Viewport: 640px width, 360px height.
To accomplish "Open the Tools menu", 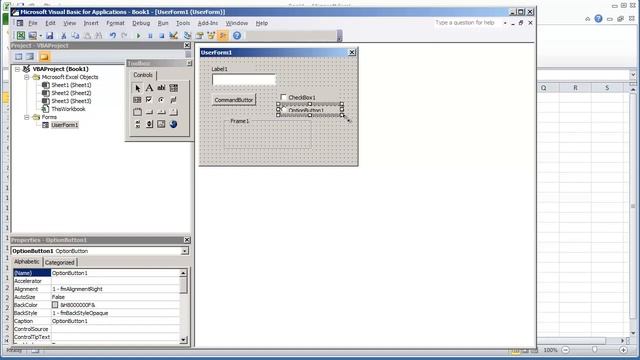I will pyautogui.click(x=183, y=23).
